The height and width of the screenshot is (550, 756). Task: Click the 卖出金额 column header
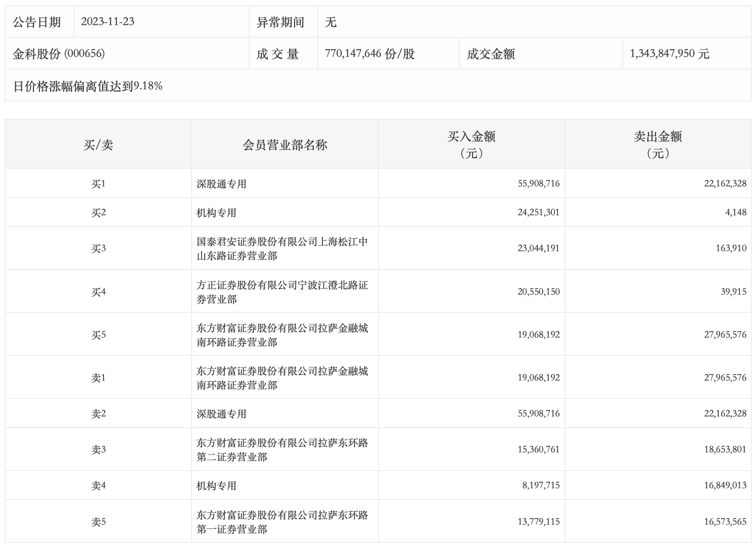657,145
